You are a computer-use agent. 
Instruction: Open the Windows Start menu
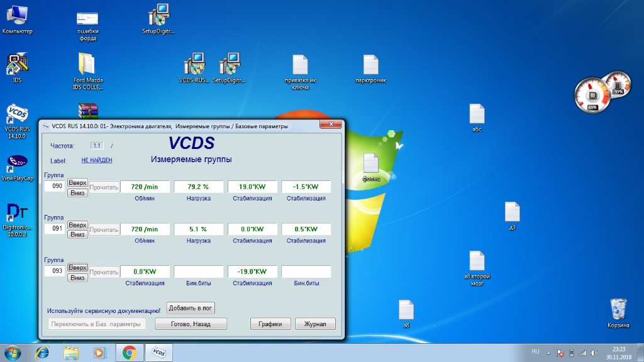(x=12, y=352)
